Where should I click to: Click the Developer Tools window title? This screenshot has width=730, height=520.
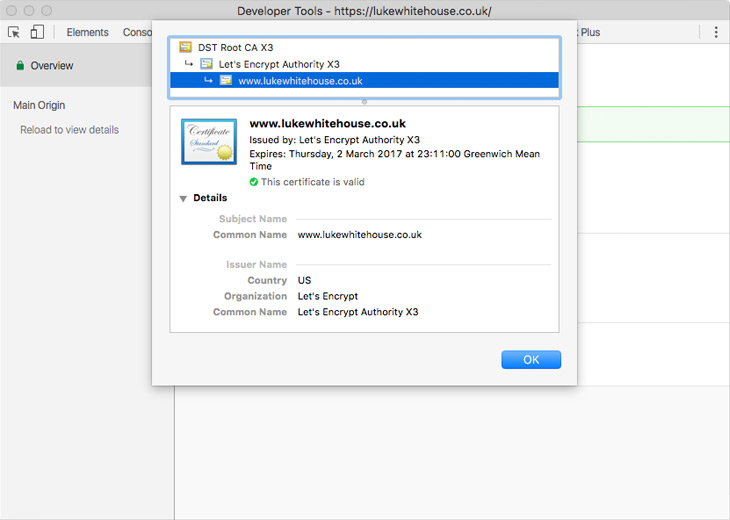pos(364,11)
